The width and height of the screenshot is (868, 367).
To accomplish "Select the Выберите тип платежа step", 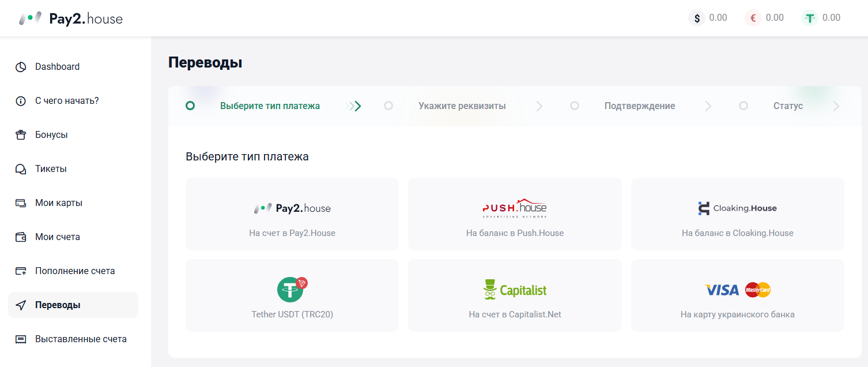I will tap(270, 106).
